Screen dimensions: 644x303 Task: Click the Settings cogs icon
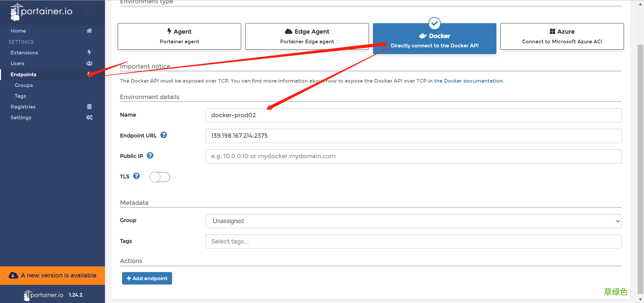point(89,117)
